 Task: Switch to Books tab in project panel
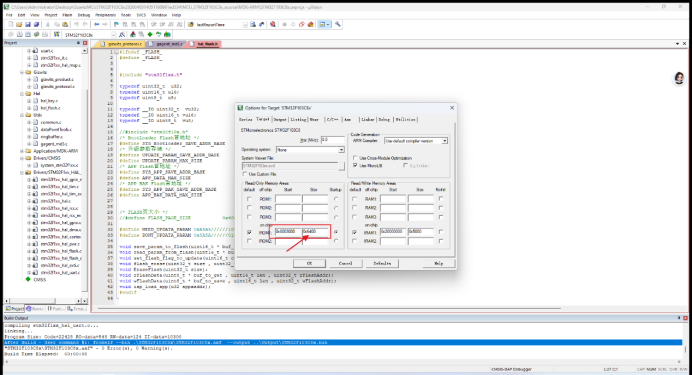coord(34,309)
